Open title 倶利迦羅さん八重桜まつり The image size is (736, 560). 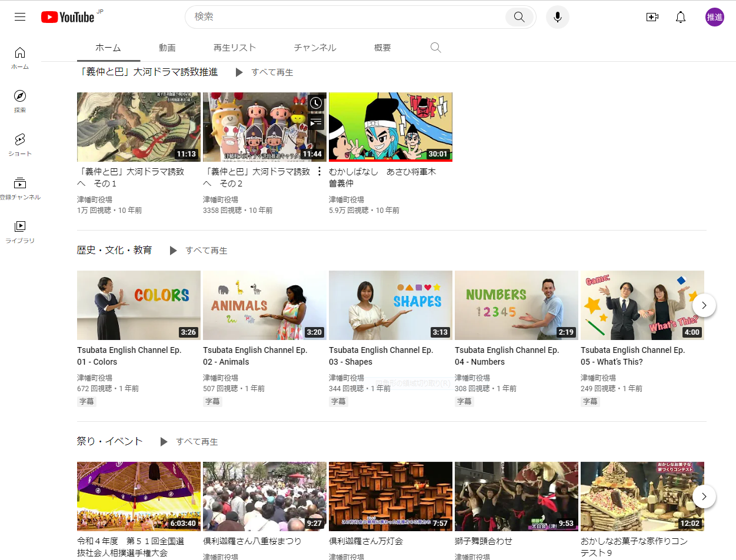pyautogui.click(x=252, y=541)
